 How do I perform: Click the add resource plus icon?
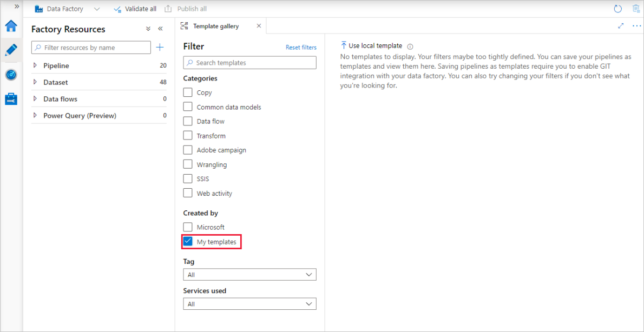point(160,48)
